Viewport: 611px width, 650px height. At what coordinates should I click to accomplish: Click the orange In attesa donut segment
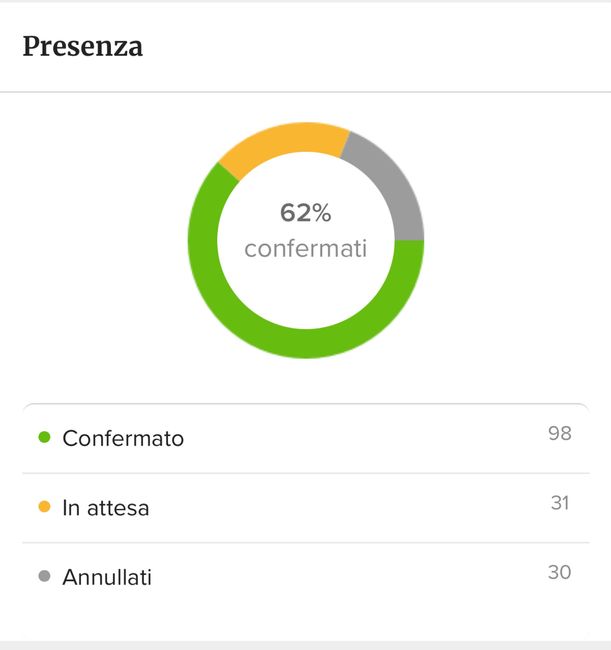tap(280, 142)
